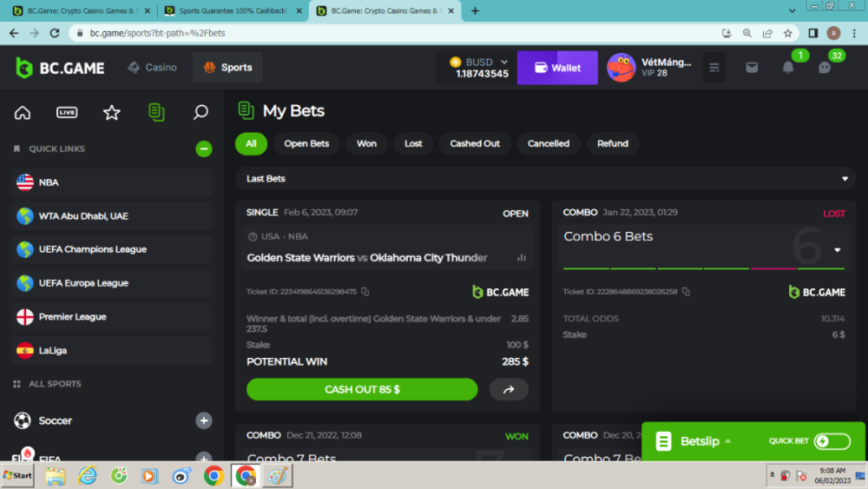Click the LIVE events icon

point(67,112)
